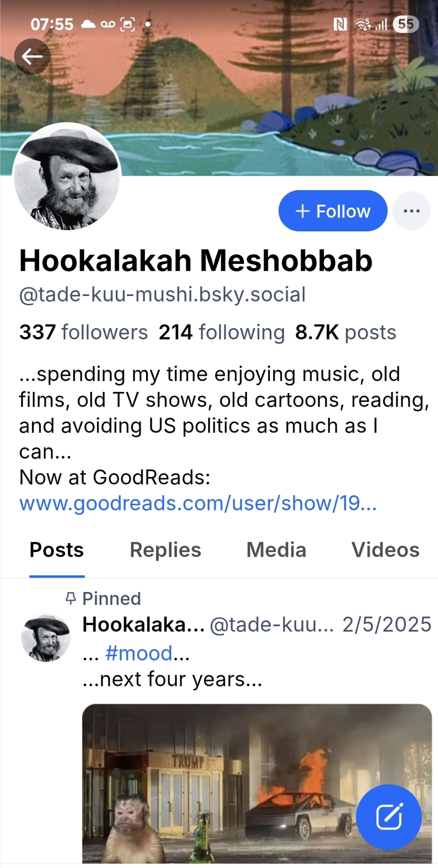Open the profile avatar picture

[67, 177]
